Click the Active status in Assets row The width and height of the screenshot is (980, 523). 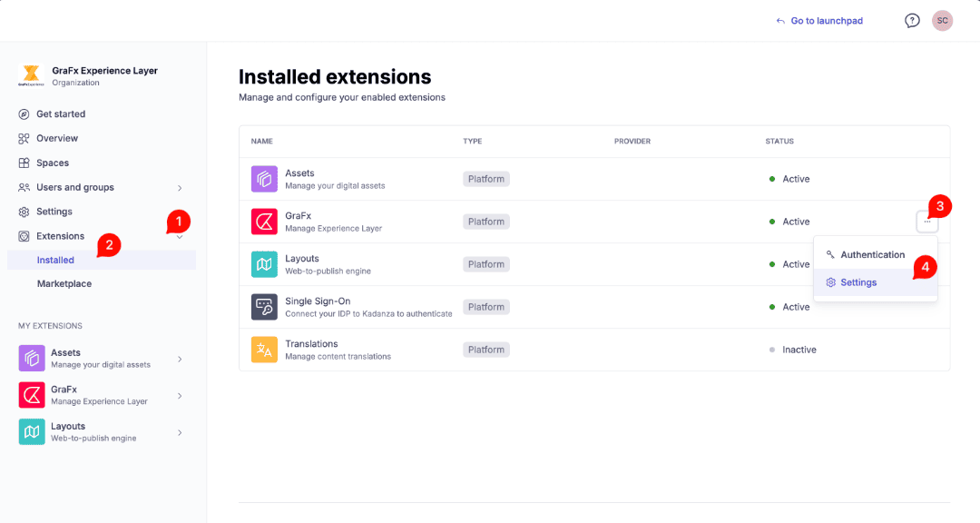pos(789,179)
